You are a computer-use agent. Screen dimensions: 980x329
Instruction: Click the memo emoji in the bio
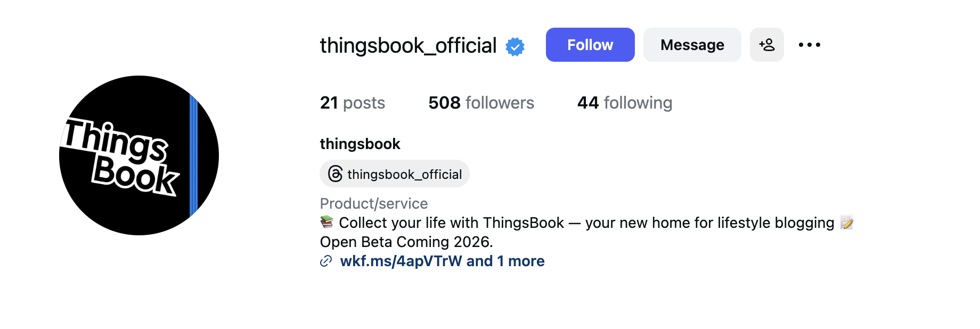[847, 223]
